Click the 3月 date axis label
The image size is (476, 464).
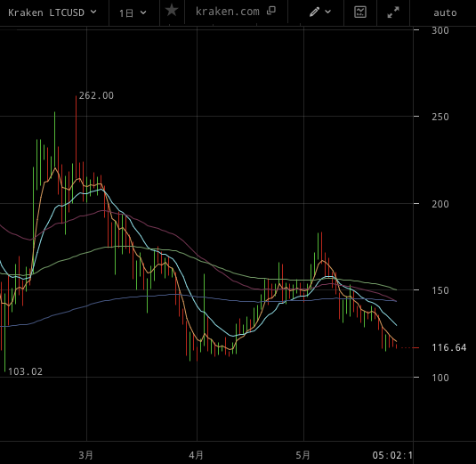[86, 455]
